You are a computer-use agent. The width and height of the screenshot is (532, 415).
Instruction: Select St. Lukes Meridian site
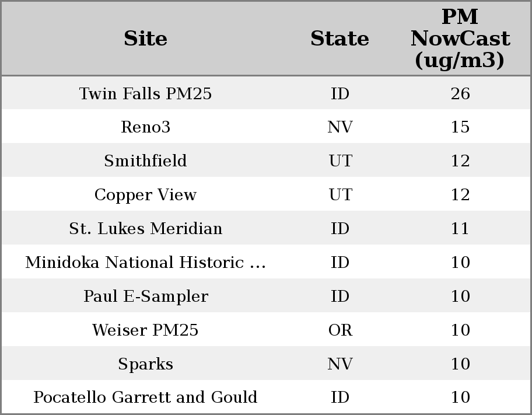145,229
